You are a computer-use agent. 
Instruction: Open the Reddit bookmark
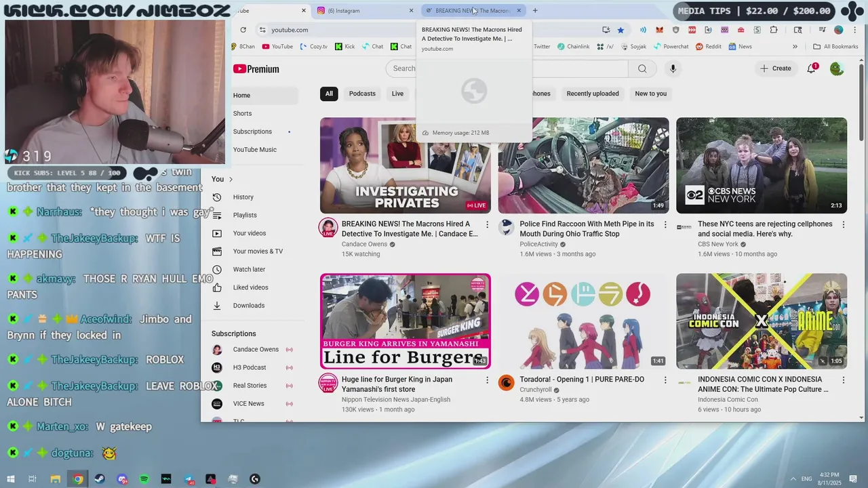[x=708, y=47]
